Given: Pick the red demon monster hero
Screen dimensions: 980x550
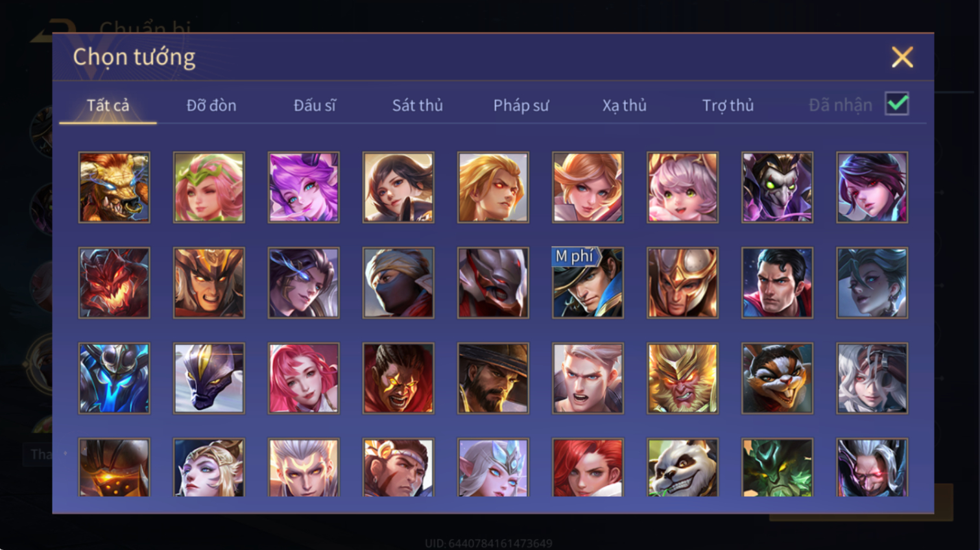Looking at the screenshot, I should pyautogui.click(x=114, y=283).
